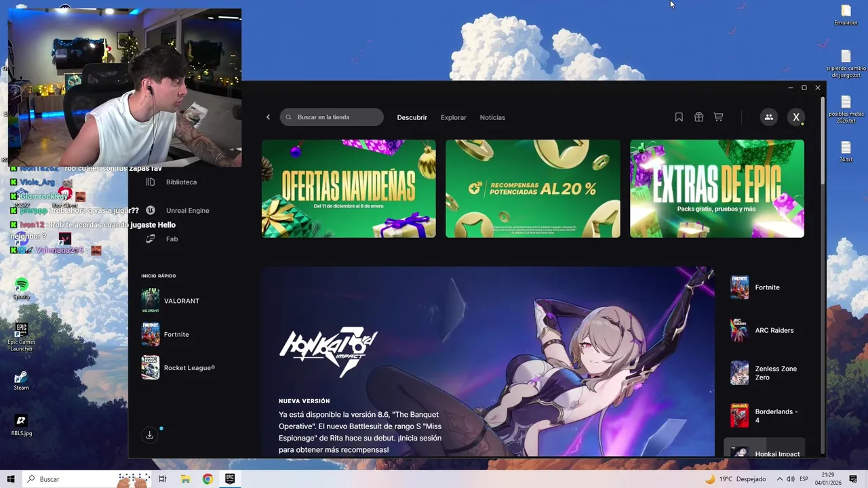Go back using the store back arrow

pyautogui.click(x=268, y=117)
